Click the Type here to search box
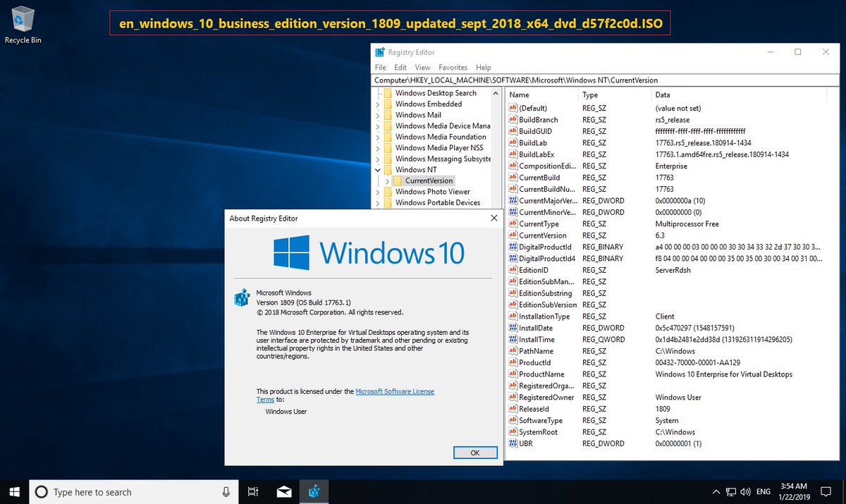The height and width of the screenshot is (504, 846). tap(134, 492)
